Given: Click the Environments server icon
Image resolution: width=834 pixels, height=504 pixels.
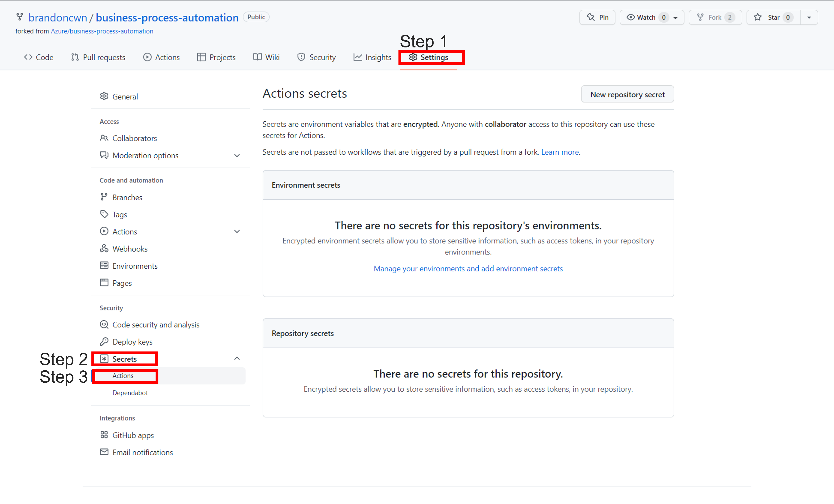Looking at the screenshot, I should click(x=104, y=266).
